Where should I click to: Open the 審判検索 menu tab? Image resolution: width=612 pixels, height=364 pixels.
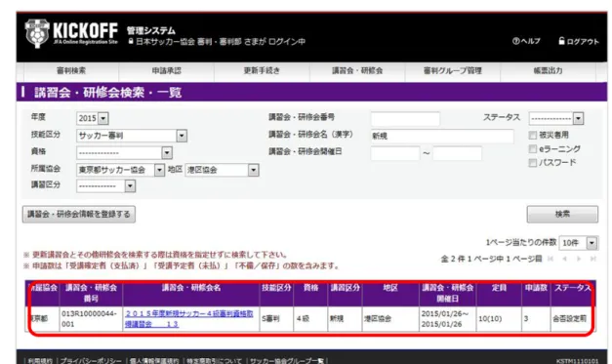click(x=71, y=70)
